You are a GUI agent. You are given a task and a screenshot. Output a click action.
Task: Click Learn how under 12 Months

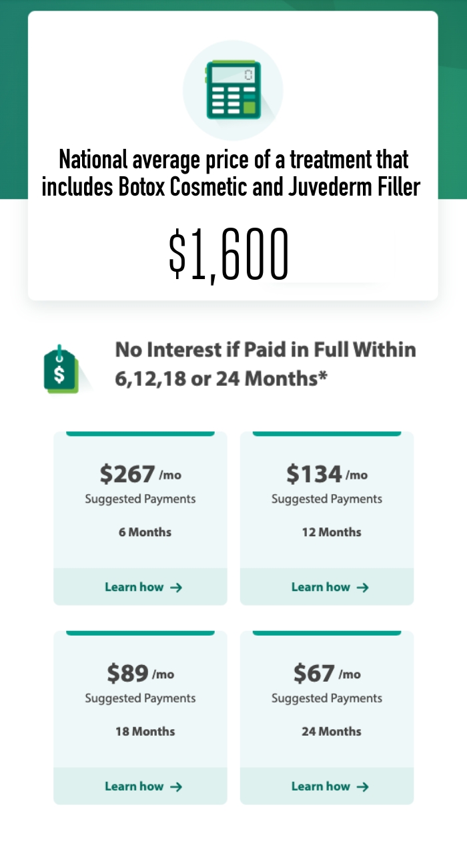tap(321, 587)
